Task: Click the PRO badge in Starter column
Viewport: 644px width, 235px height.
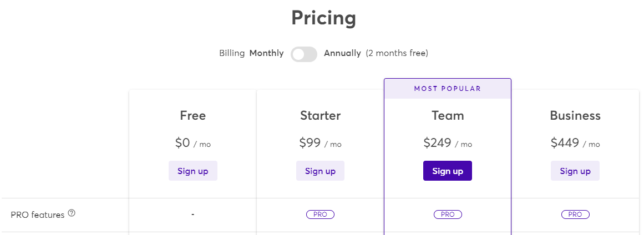Action: pyautogui.click(x=321, y=214)
